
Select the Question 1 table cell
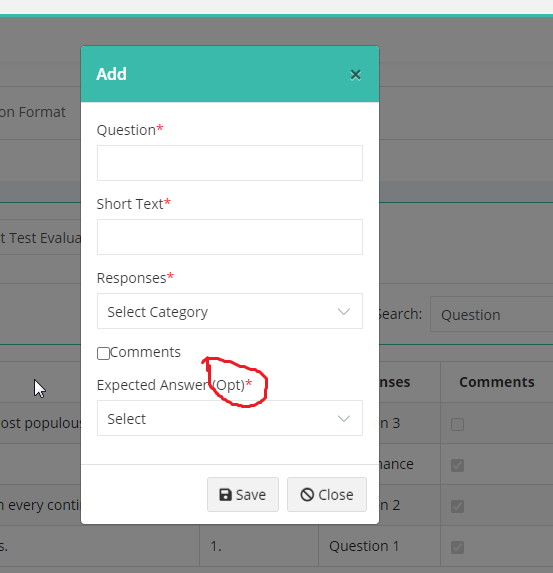click(x=364, y=546)
